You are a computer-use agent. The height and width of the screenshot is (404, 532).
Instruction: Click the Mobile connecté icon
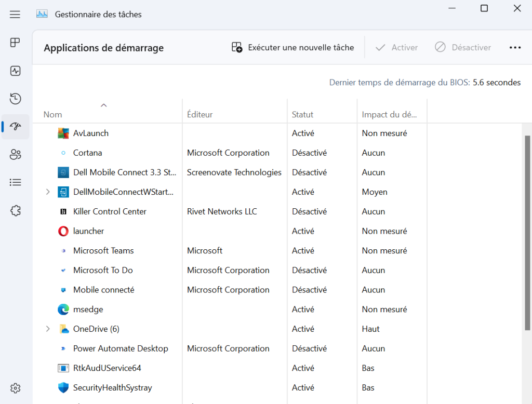coord(63,290)
